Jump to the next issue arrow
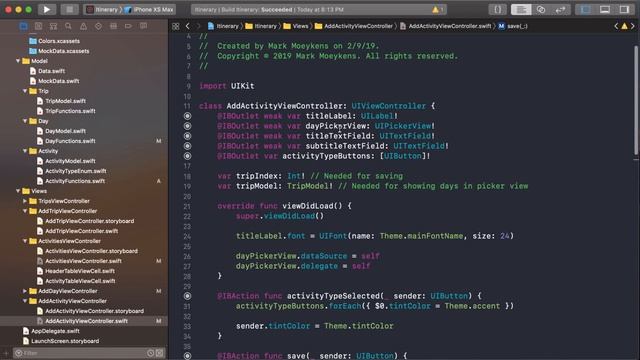This screenshot has height=360, width=640. tap(633, 26)
